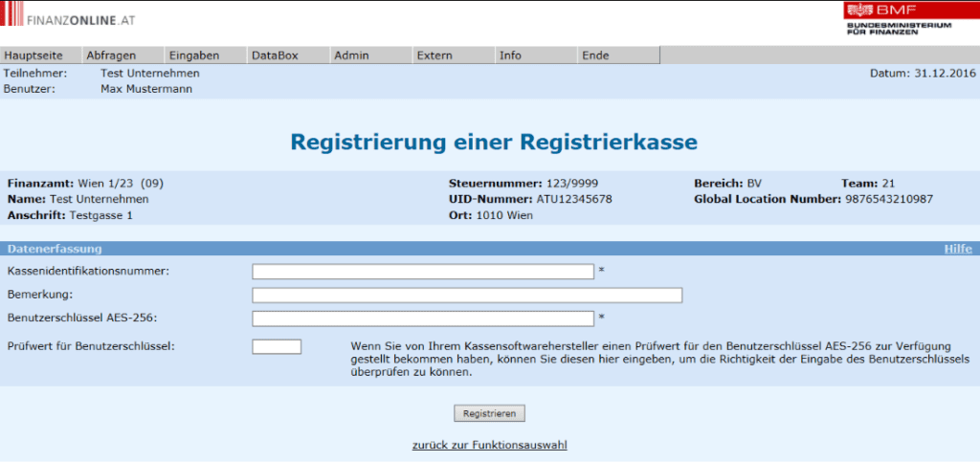Click into the Bemerkung text field
Screen dimensions: 980x462
pyautogui.click(x=467, y=295)
